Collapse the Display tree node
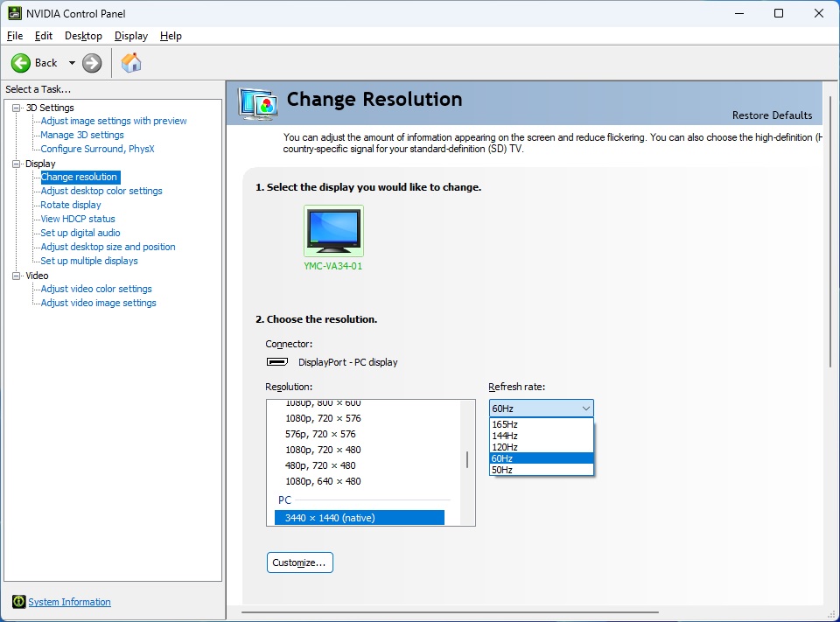The width and height of the screenshot is (840, 622). pos(17,164)
